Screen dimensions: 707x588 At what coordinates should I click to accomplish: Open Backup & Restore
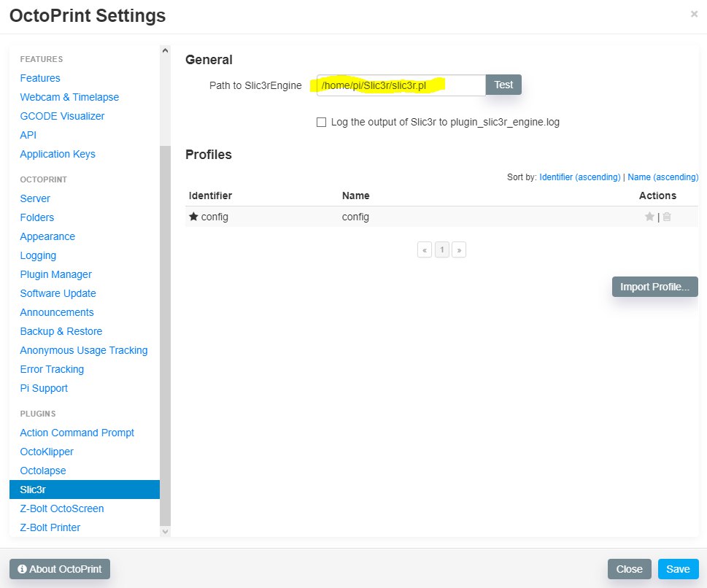(x=61, y=331)
